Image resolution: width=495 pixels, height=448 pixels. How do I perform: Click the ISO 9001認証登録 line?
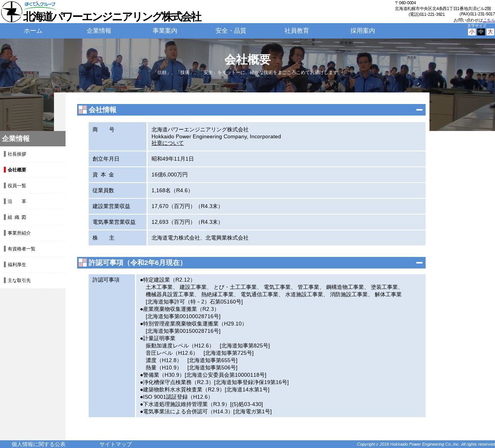177,397
